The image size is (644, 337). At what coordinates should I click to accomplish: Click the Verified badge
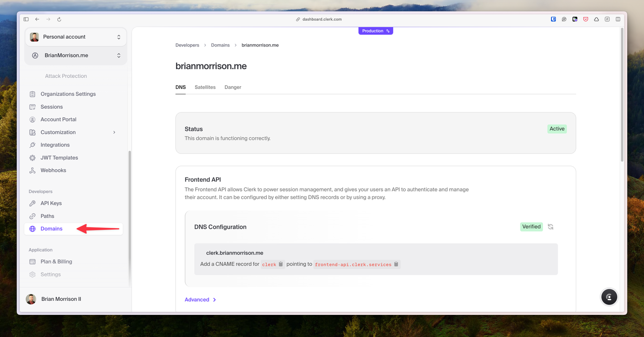531,227
